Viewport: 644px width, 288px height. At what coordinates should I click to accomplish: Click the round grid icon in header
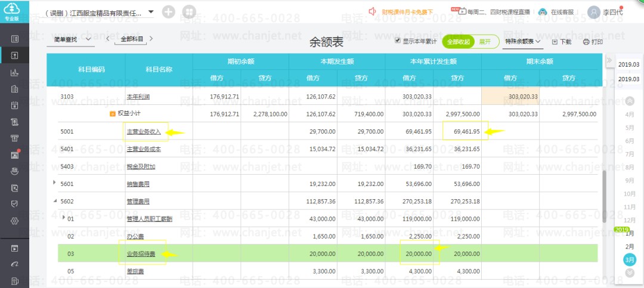click(189, 12)
